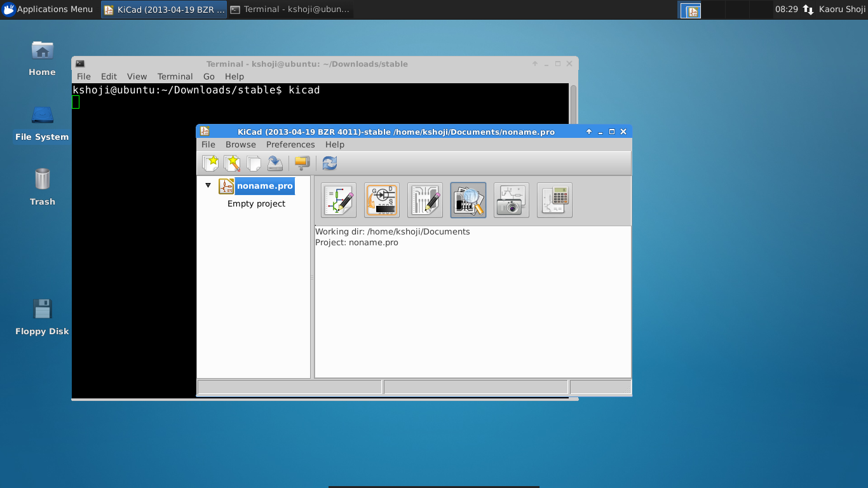This screenshot has height=488, width=868.
Task: Open the KiCad Browse menu
Action: point(241,144)
